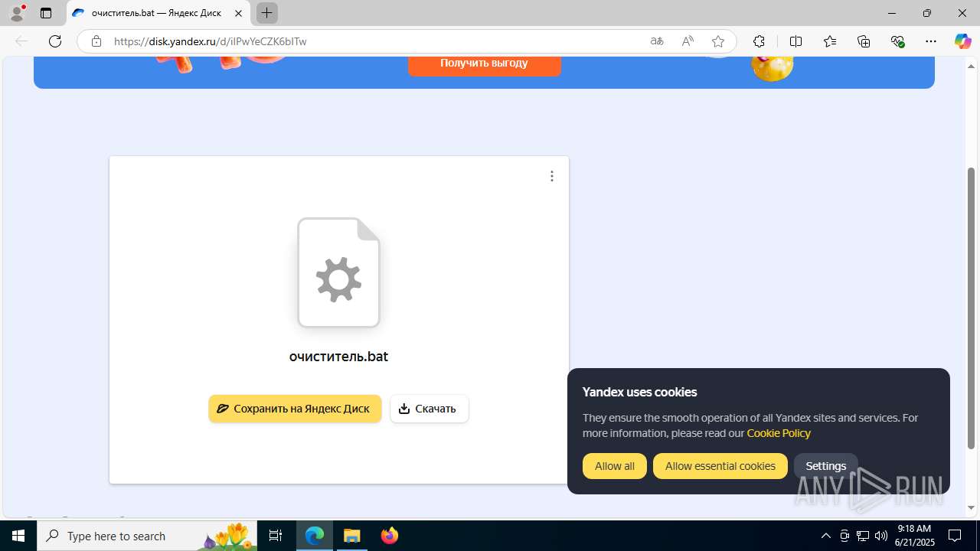Image resolution: width=980 pixels, height=551 pixels.
Task: Click the очиститель.bat file gear thumbnail
Action: [x=339, y=272]
